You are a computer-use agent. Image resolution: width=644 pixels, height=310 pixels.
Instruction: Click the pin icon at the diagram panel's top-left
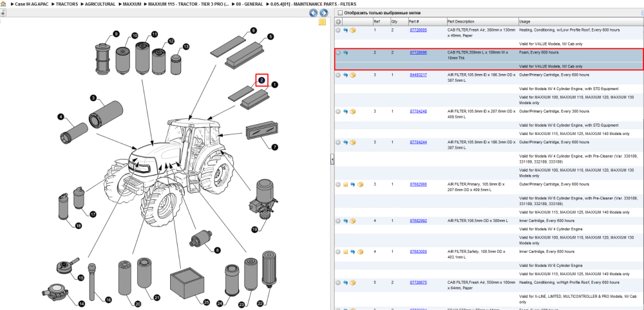pos(3,13)
